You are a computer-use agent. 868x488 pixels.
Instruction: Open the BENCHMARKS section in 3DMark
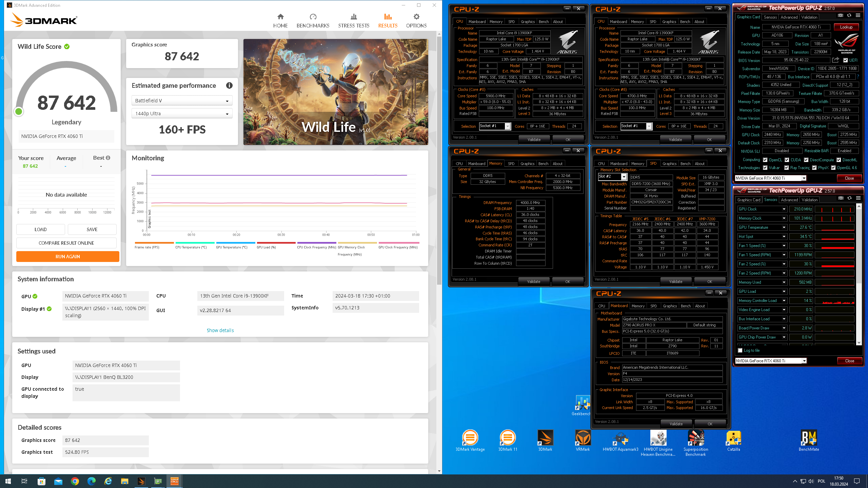[x=313, y=21]
